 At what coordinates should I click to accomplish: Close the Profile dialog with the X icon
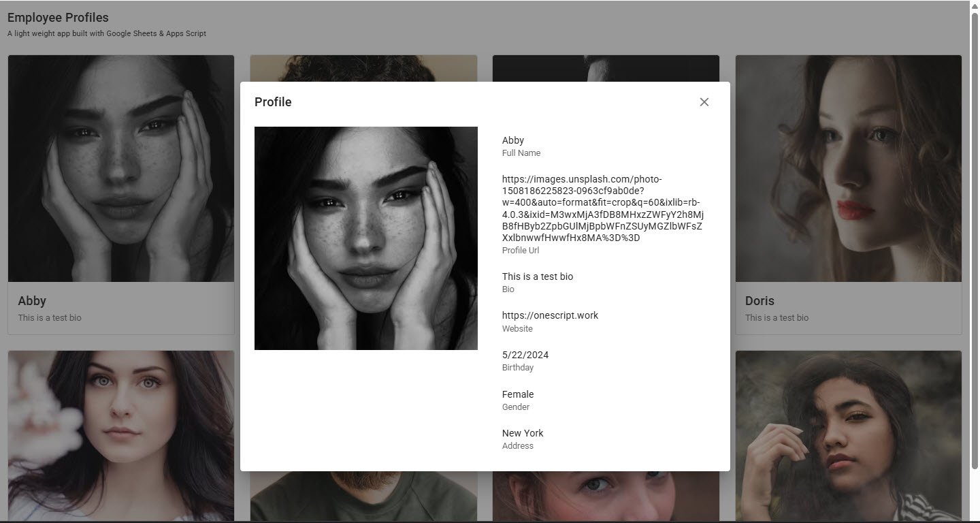tap(704, 102)
